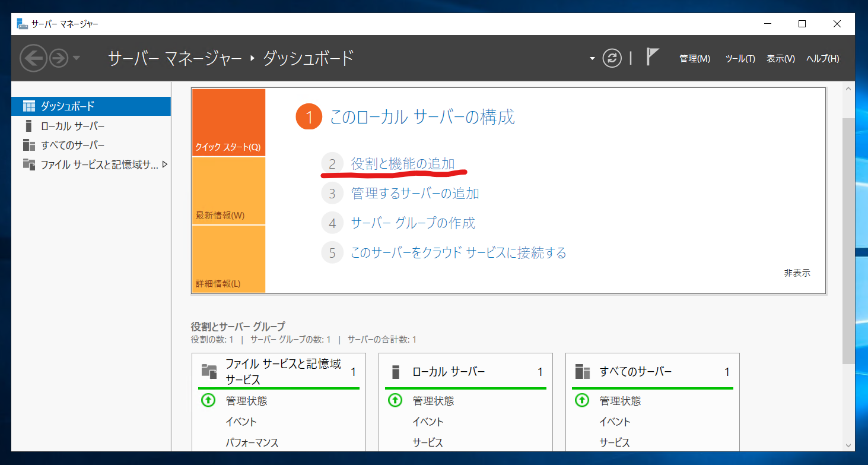
Task: Click the ローカル サーバー tile server icon
Action: pyautogui.click(x=396, y=372)
